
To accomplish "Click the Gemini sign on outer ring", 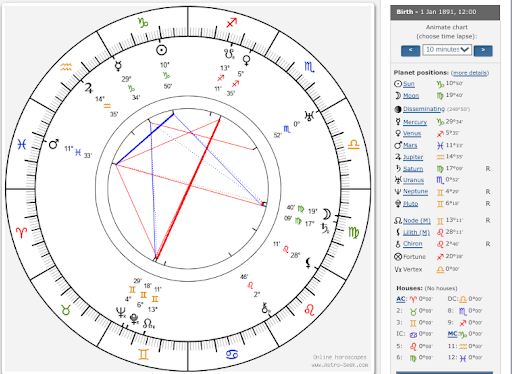I will coord(143,354).
